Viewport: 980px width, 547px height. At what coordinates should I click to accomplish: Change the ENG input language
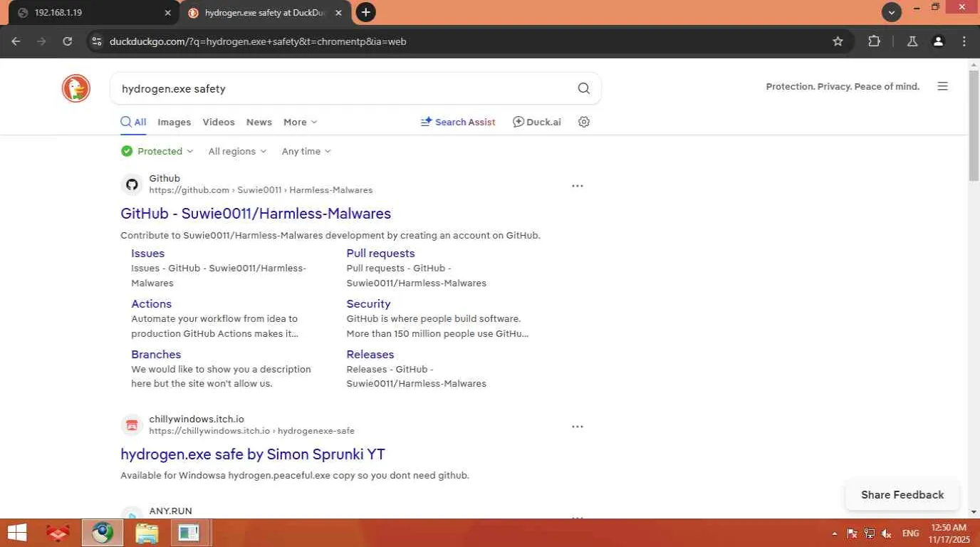pos(910,533)
